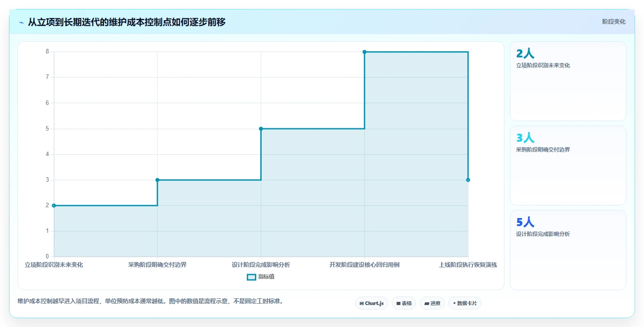Select the 数据卡片 tag
The height and width of the screenshot is (327, 644).
pyautogui.click(x=465, y=303)
